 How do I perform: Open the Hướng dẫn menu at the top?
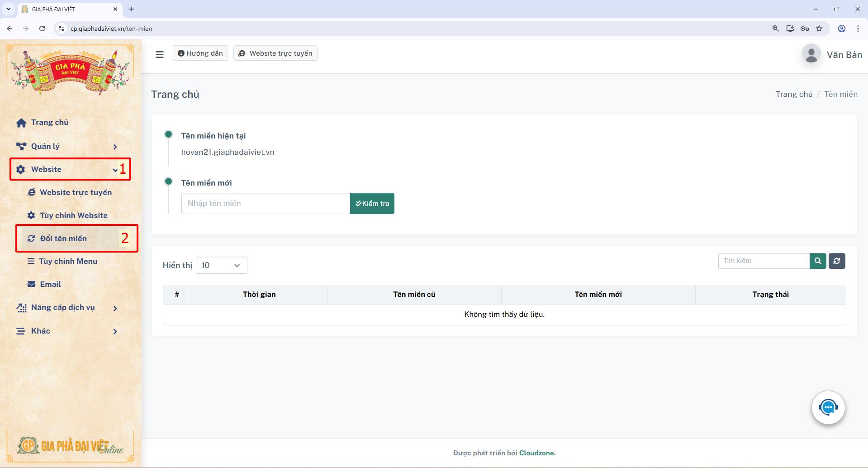point(200,53)
